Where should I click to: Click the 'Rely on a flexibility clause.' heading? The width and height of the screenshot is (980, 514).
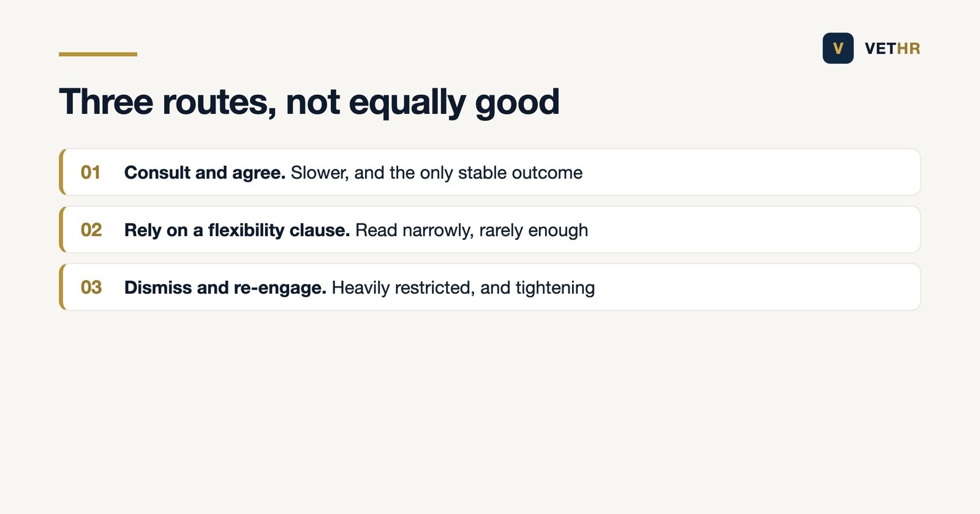(x=237, y=230)
